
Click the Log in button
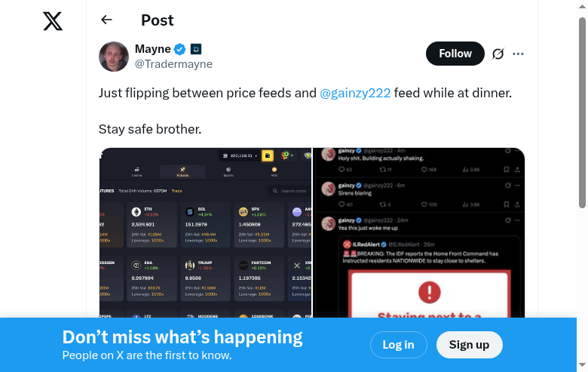tap(398, 345)
